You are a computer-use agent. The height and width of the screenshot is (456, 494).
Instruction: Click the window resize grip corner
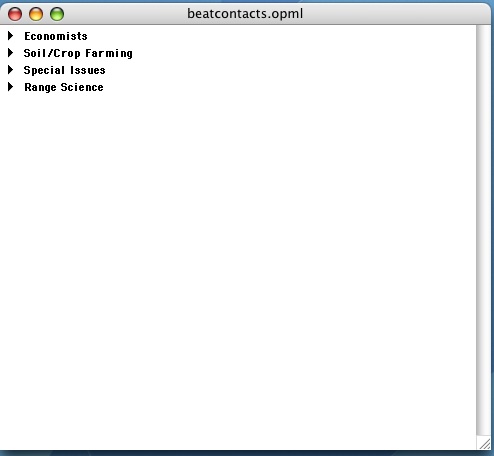tap(484, 443)
